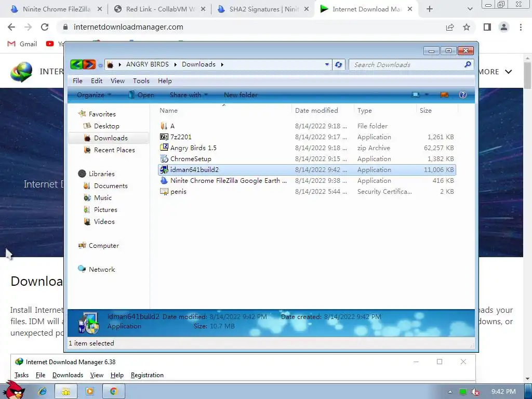Image resolution: width=532 pixels, height=399 pixels.
Task: Open Explorer View menu
Action: pyautogui.click(x=117, y=81)
